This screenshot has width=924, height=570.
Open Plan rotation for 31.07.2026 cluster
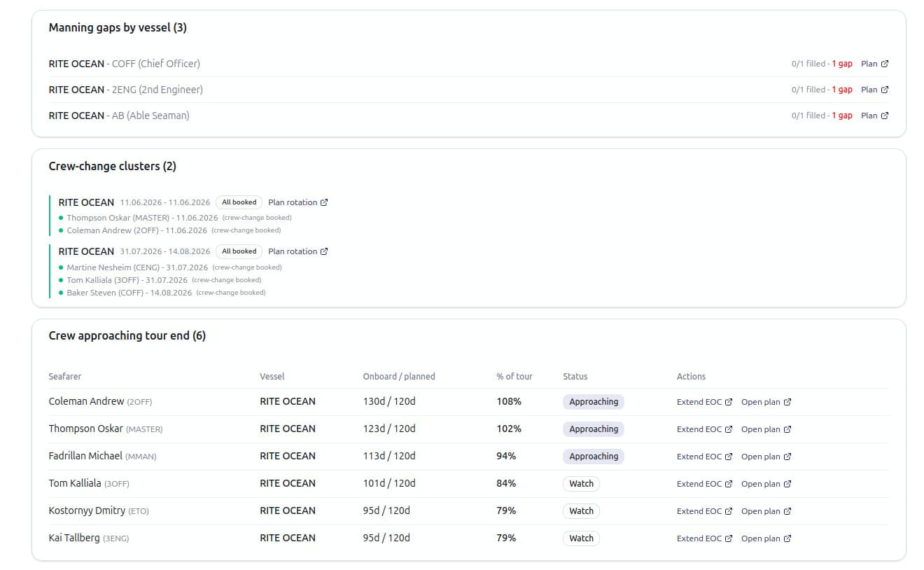click(x=298, y=251)
